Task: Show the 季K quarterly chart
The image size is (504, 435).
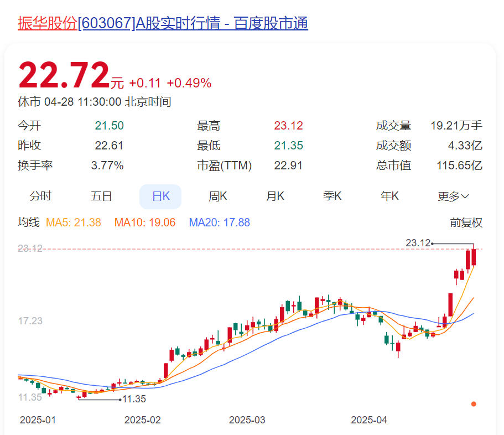Action: pos(332,196)
